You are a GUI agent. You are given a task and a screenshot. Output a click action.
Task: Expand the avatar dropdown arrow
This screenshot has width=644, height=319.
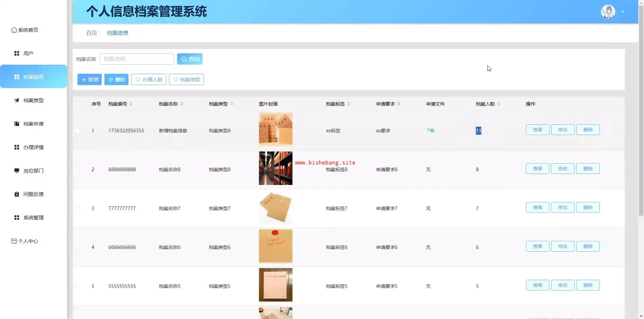click(x=623, y=12)
